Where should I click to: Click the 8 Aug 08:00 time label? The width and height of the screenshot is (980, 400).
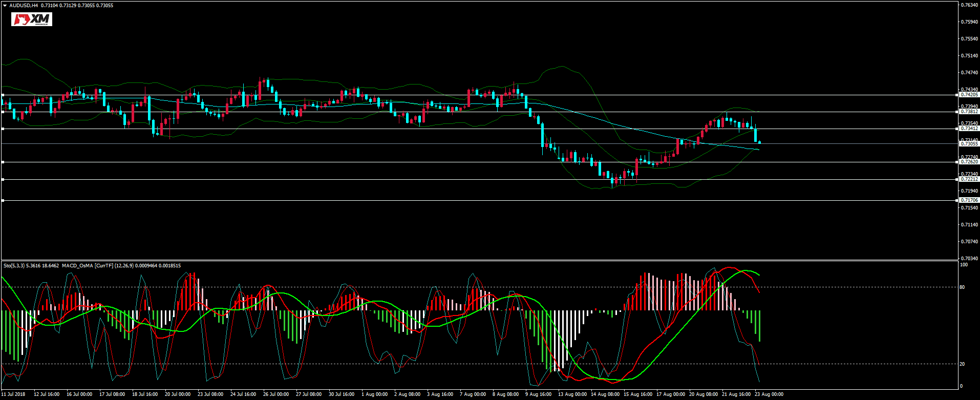click(505, 394)
